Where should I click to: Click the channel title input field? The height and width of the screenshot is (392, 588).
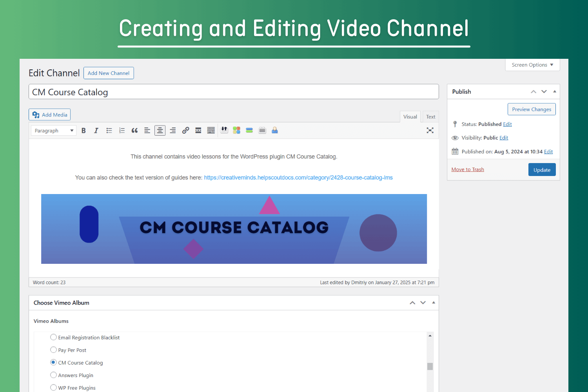tap(234, 92)
